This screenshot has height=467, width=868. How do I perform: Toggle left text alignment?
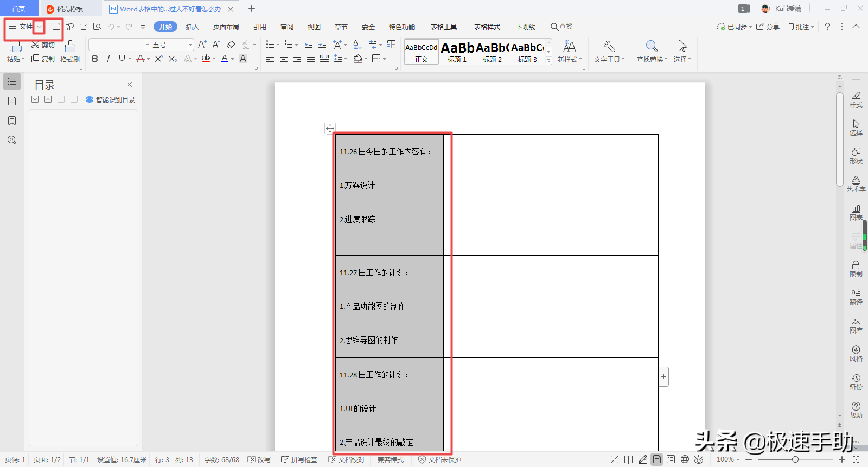270,59
